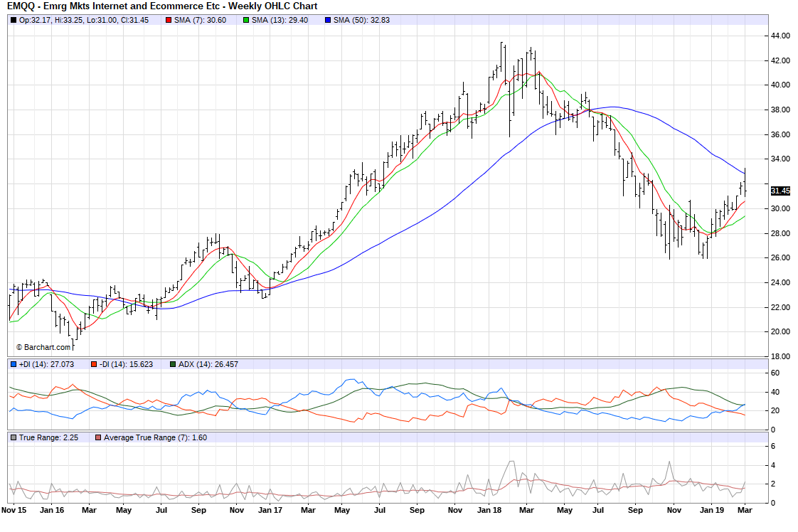Click the red SMA (7) legend swatch
Viewport: 798px width, 532px height.
click(169, 20)
